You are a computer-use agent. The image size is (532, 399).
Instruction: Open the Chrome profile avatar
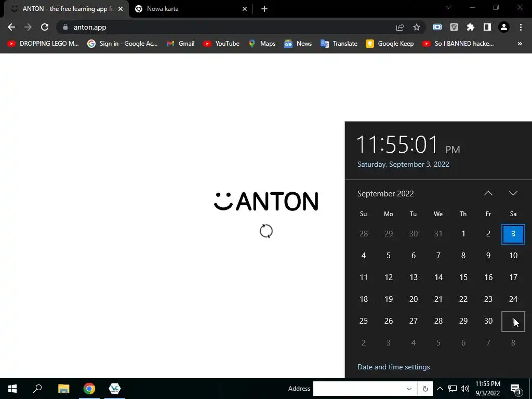tap(504, 27)
